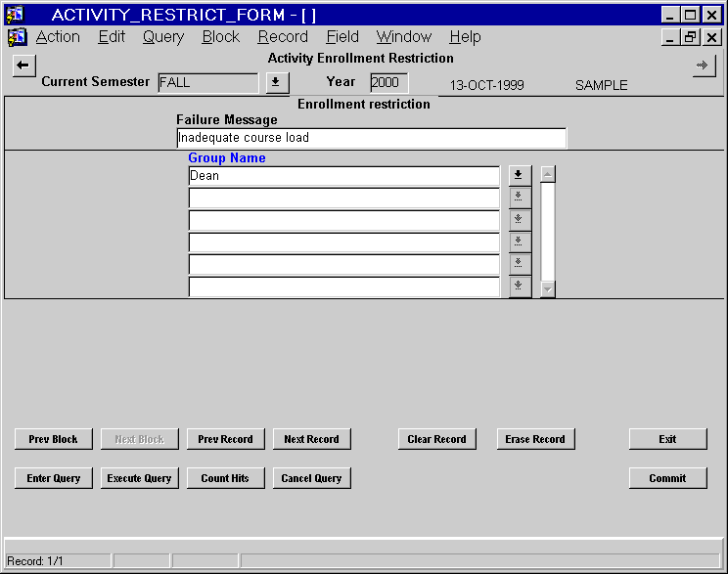The image size is (728, 574).
Task: Click the Current Semester field showing FALL
Action: point(208,82)
